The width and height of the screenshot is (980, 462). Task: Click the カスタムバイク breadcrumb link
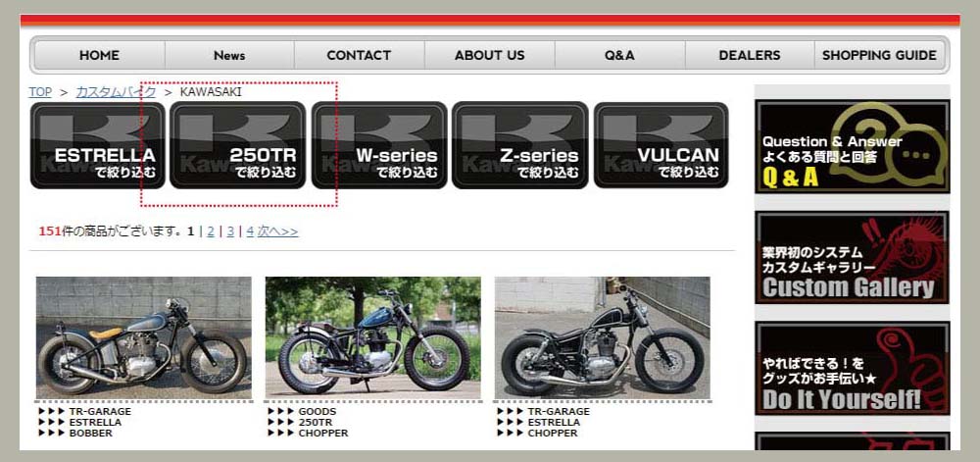[116, 92]
